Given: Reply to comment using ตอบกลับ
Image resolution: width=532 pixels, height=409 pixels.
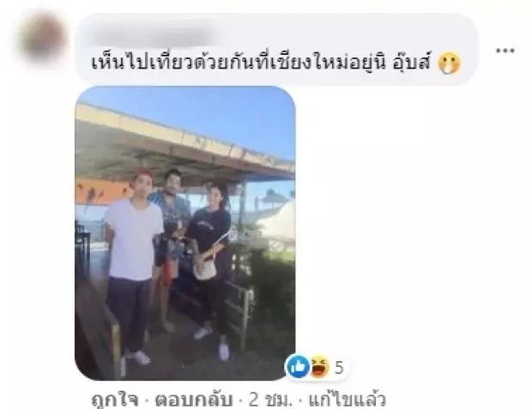Looking at the screenshot, I should point(194,400).
